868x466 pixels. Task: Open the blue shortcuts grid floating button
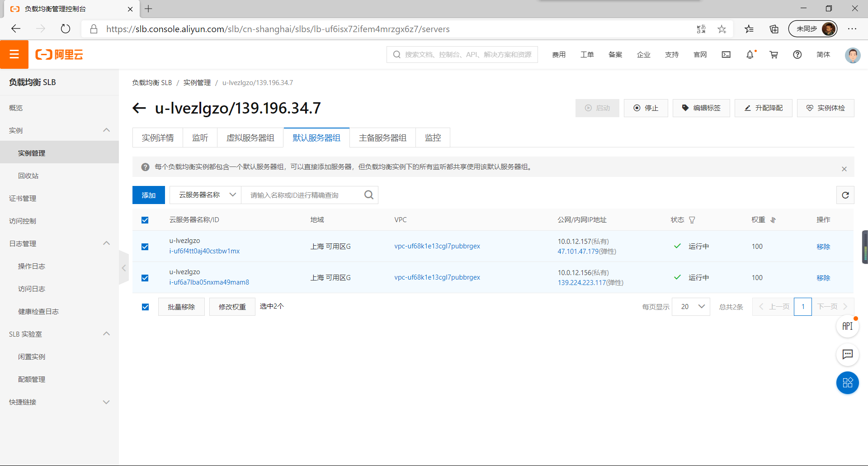[848, 383]
